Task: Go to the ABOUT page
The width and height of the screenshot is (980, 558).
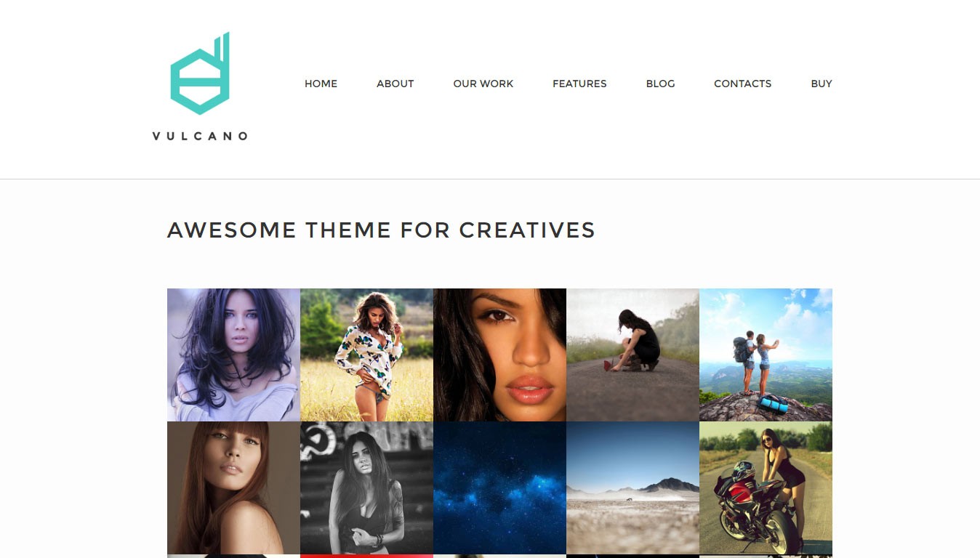Action: 395,84
